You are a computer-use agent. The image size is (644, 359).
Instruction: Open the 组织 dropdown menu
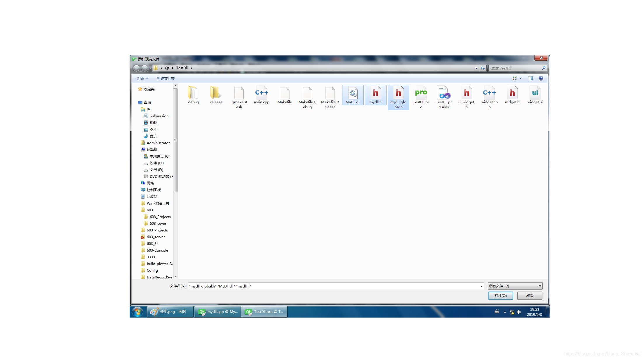(x=142, y=78)
